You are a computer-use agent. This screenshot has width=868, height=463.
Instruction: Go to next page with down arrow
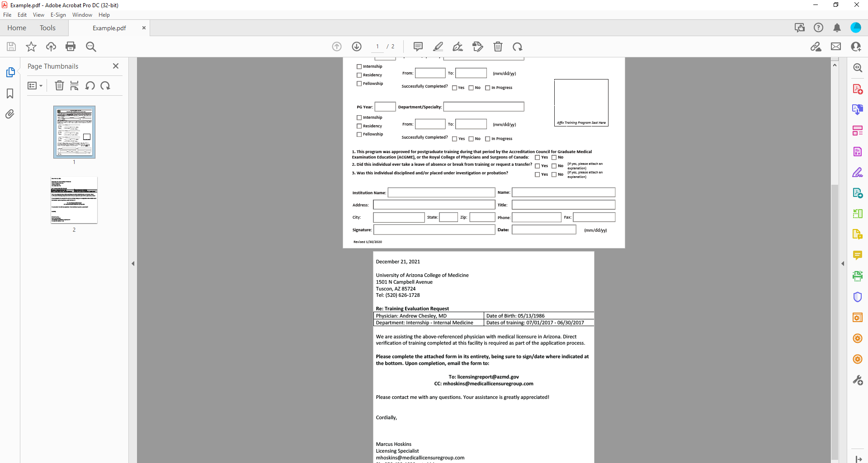tap(357, 47)
